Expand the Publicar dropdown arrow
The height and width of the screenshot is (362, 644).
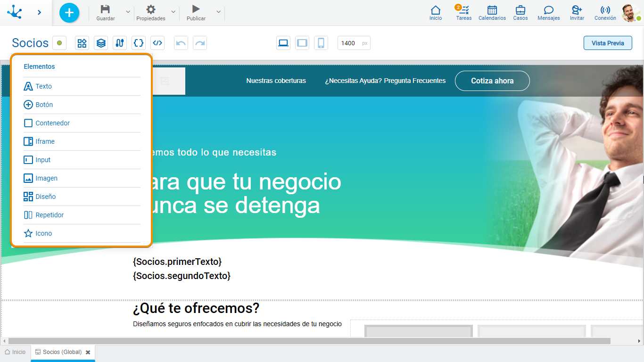click(218, 12)
